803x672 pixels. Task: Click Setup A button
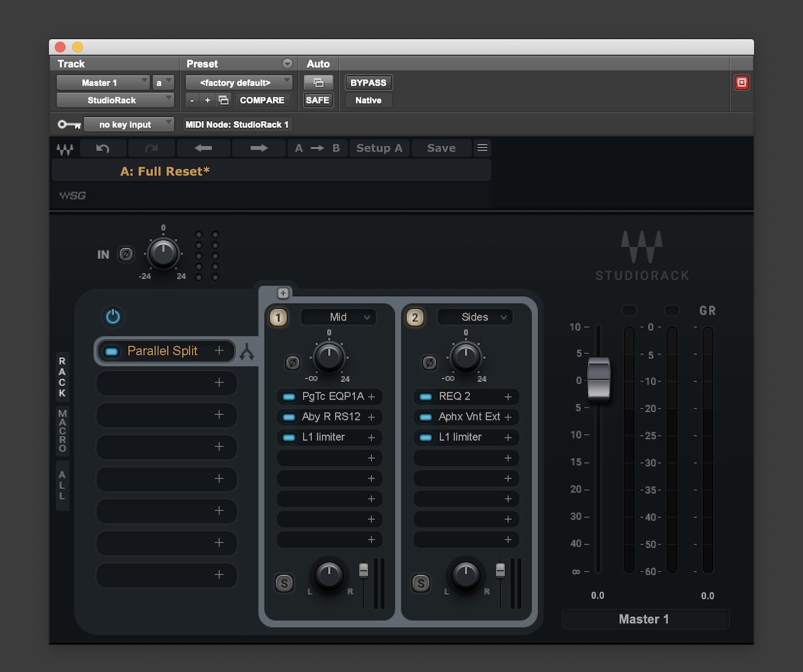pyautogui.click(x=380, y=148)
